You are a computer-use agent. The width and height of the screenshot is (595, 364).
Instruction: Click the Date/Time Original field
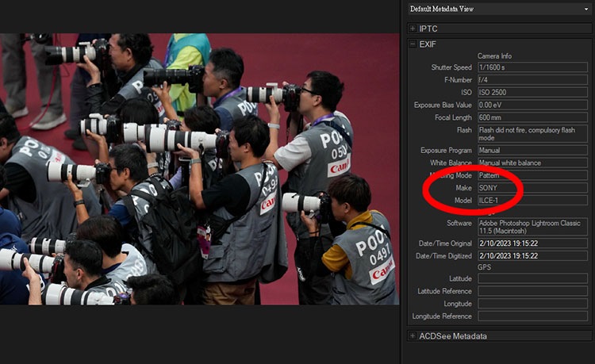click(532, 243)
